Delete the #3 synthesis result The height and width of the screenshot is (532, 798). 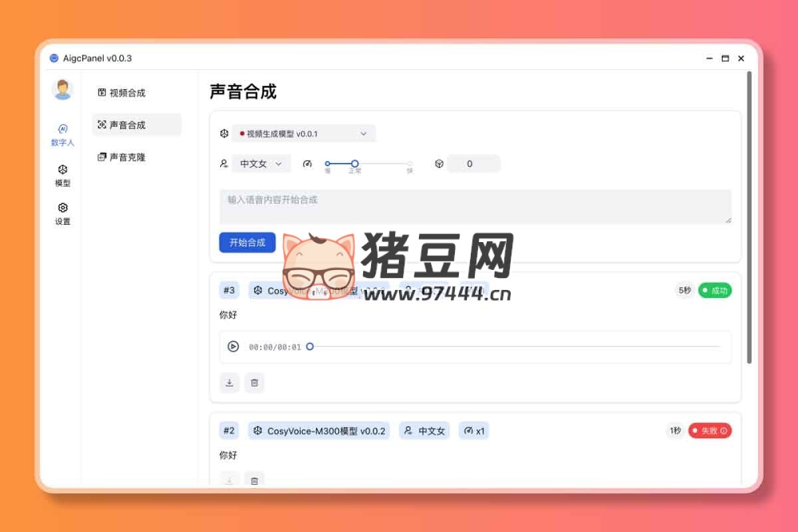click(x=255, y=382)
